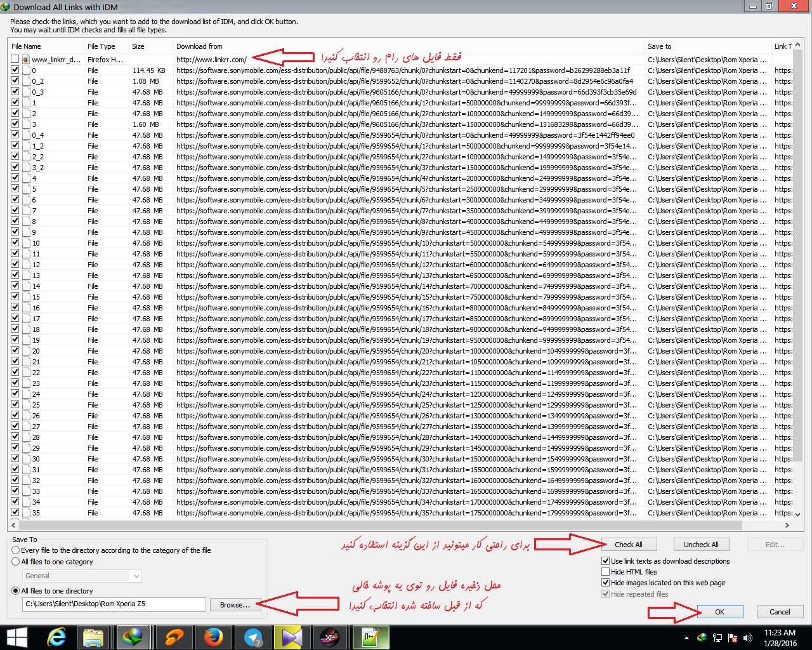Click the file icon of row 0
The height and width of the screenshot is (650, 812).
pos(26,70)
